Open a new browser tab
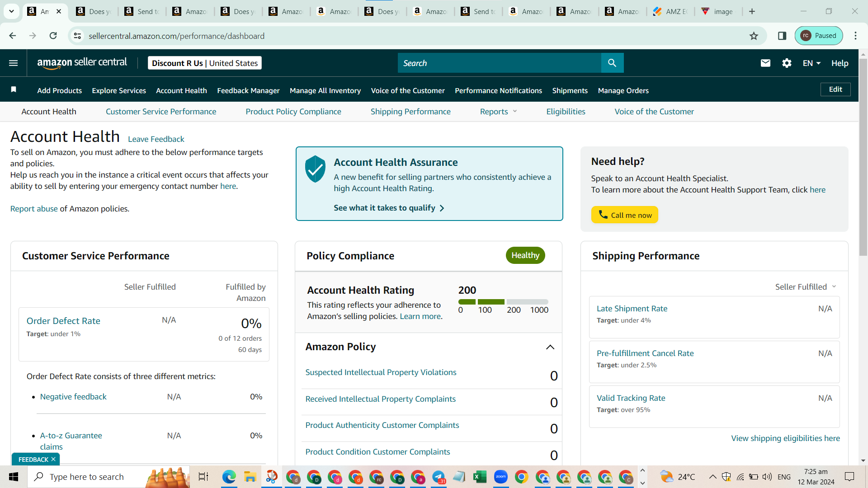 pos(752,11)
